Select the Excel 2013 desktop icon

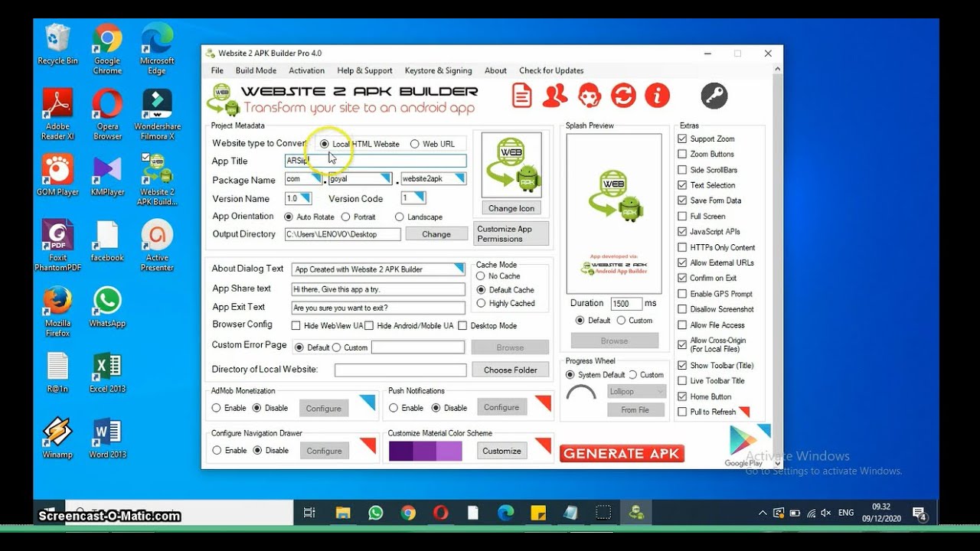click(x=107, y=373)
